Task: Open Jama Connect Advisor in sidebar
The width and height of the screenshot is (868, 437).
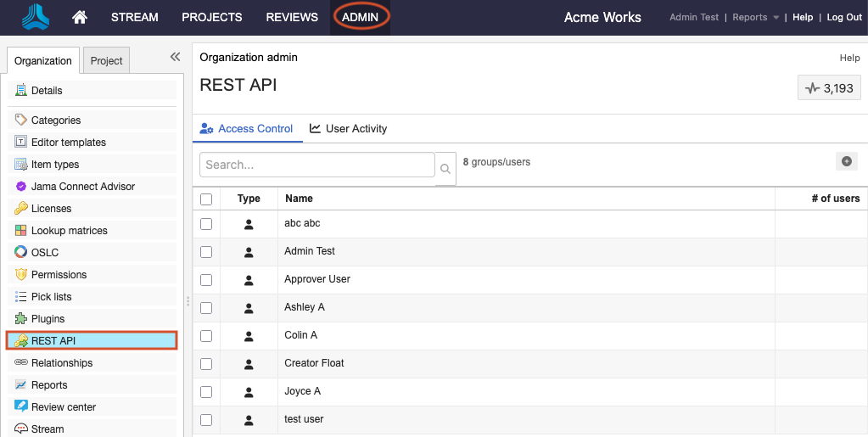Action: 82,187
